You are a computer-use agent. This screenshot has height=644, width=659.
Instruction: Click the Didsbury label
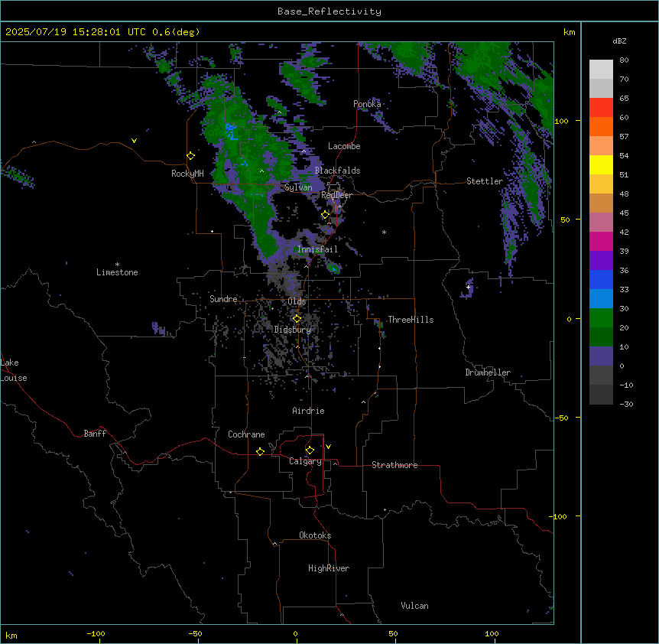click(x=293, y=330)
